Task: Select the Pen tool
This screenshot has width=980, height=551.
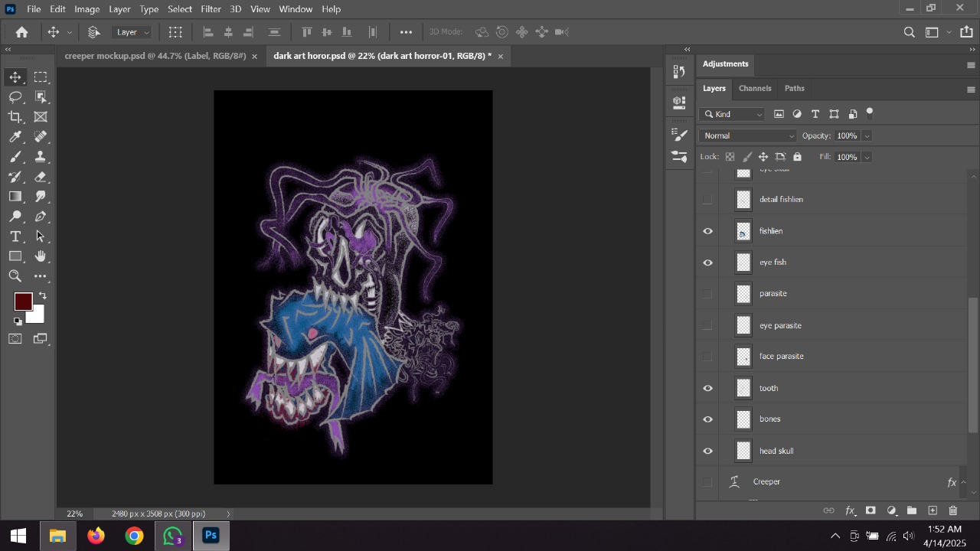Action: 41,217
